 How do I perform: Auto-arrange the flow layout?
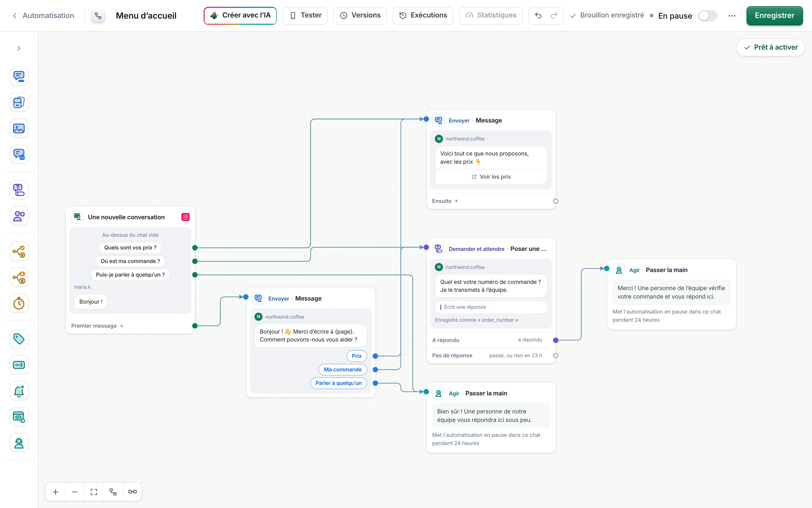click(113, 492)
